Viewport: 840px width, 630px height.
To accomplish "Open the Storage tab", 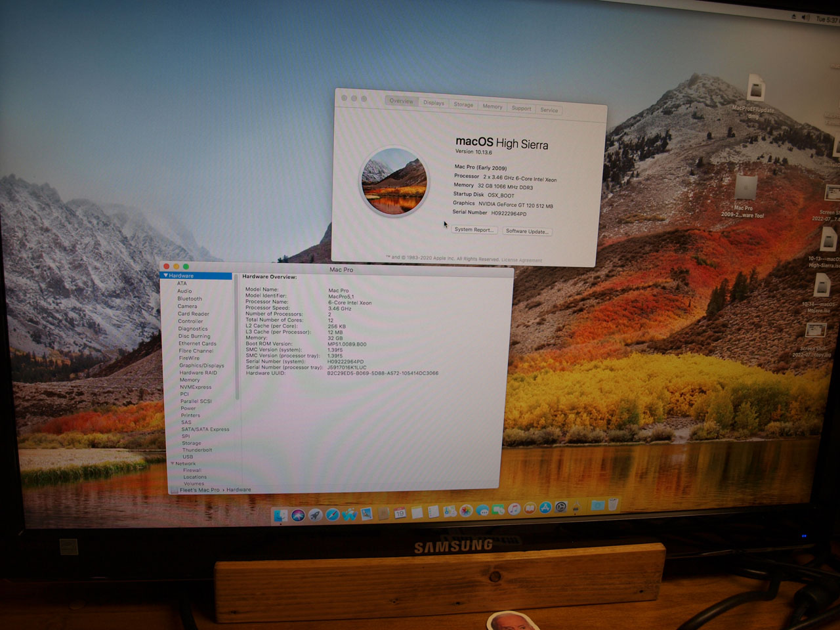I will pos(463,105).
